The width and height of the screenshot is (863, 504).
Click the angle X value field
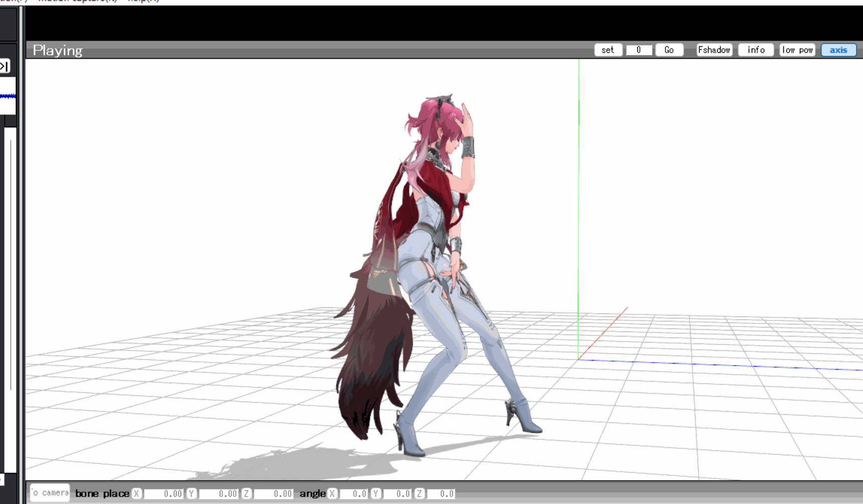tap(354, 494)
